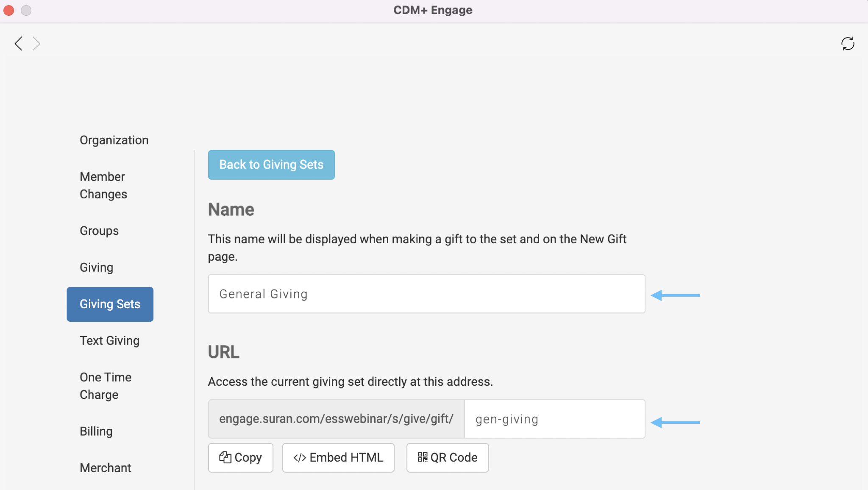Click the back navigation arrow

coord(18,43)
